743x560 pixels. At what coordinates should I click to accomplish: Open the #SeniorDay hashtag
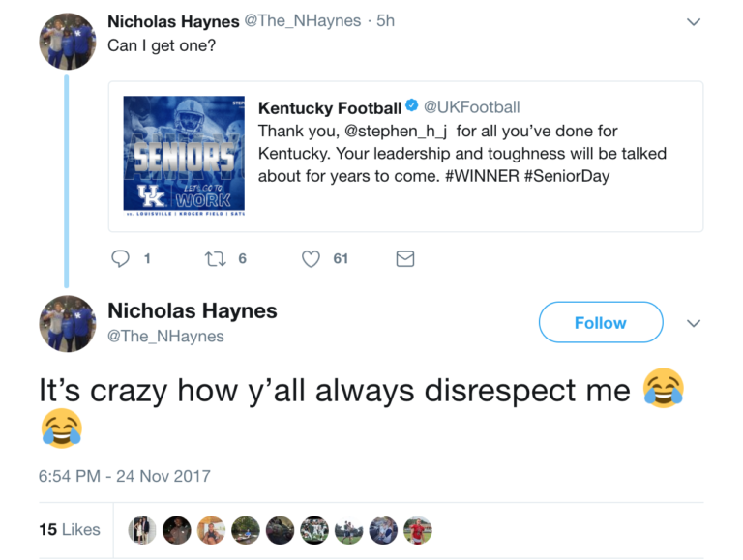[x=567, y=176]
